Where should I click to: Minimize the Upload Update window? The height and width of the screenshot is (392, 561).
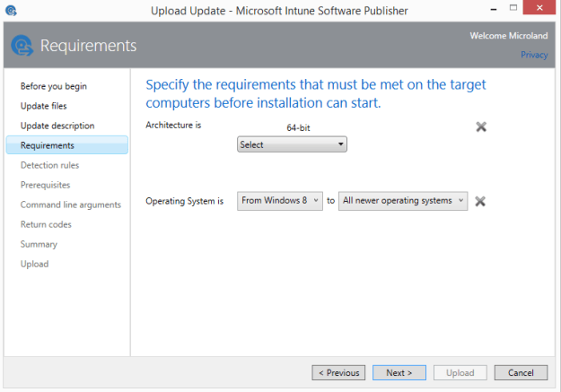494,9
